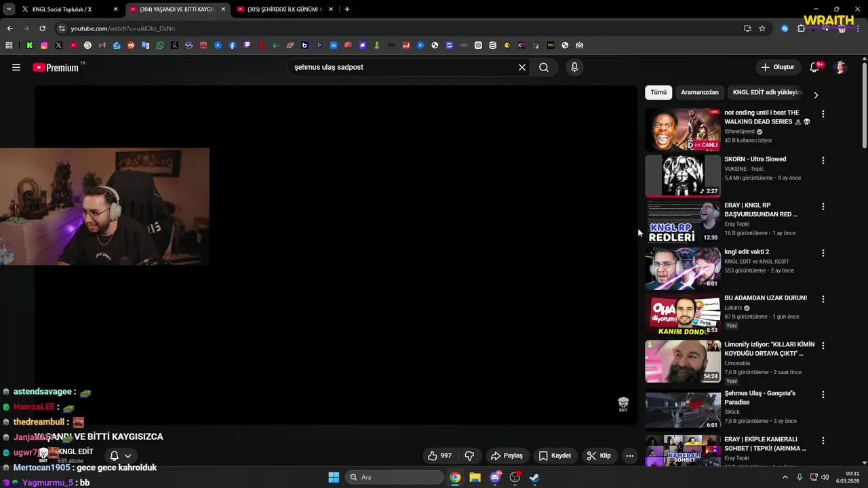Select KNGL EDİT adlı yükleyici chip
This screenshot has width=868, height=488.
(x=767, y=92)
